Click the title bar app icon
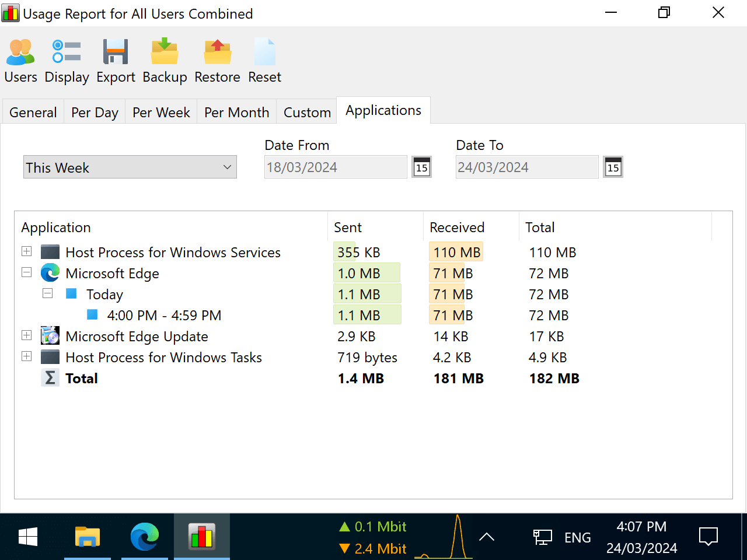 pos(11,13)
